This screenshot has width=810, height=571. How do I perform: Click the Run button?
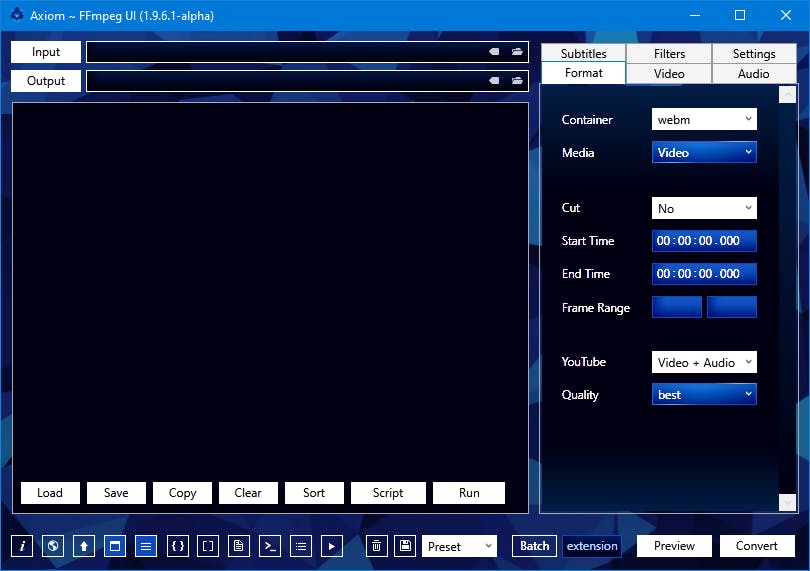(469, 492)
